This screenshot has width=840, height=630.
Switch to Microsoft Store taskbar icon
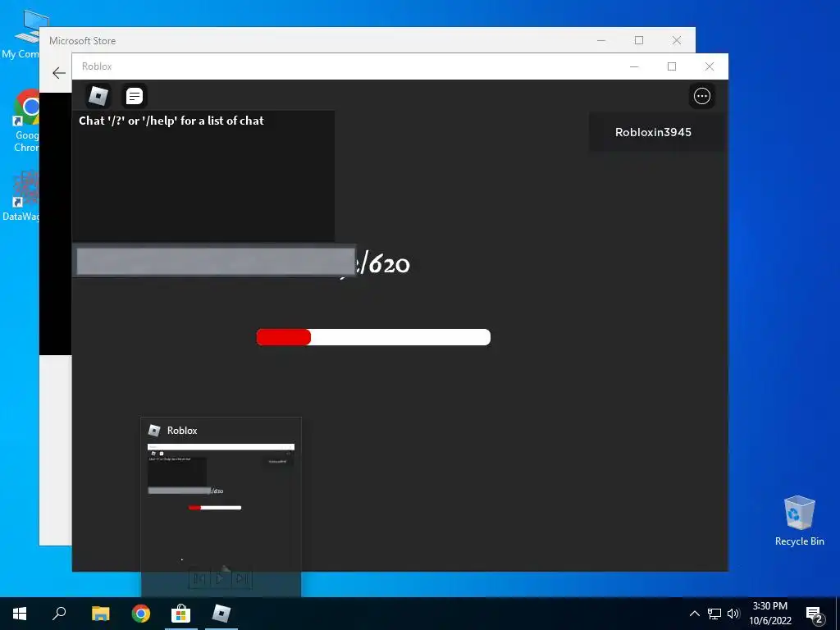pos(181,614)
